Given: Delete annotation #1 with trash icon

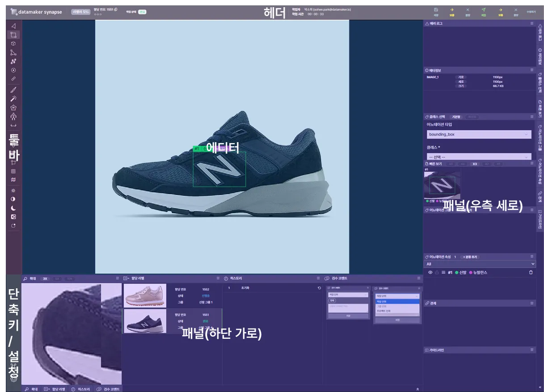Looking at the screenshot, I should pyautogui.click(x=531, y=272).
